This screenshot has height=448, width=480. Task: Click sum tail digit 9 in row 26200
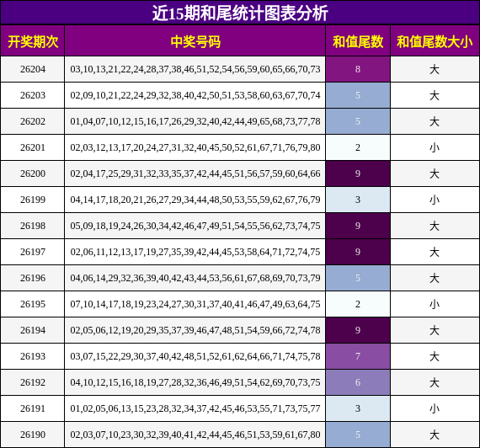click(358, 173)
